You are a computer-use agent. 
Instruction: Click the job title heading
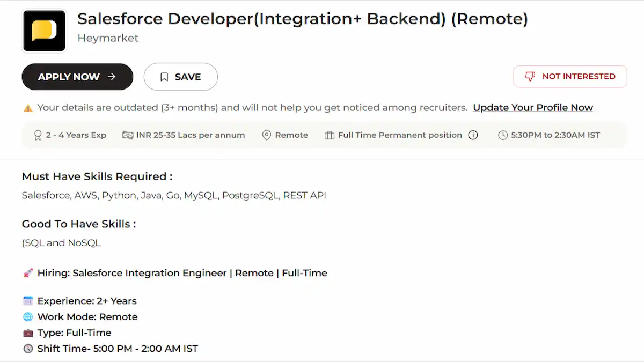pos(303,19)
